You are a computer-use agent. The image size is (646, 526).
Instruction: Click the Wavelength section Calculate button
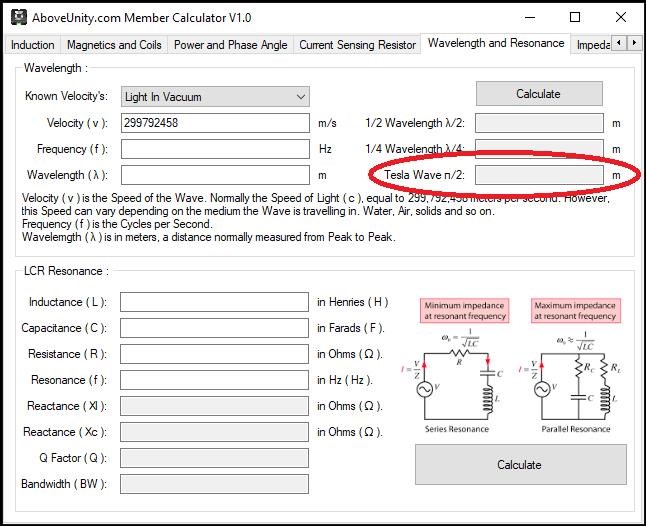pos(539,94)
